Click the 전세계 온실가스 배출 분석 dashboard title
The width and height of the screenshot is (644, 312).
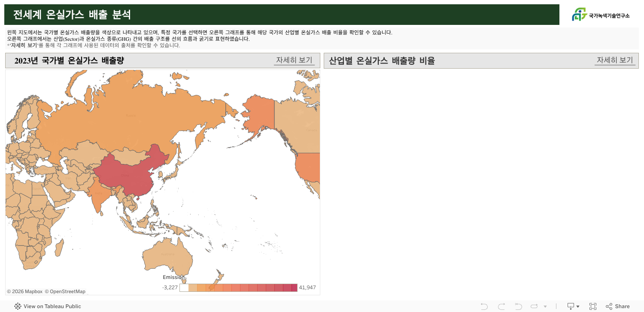point(72,15)
